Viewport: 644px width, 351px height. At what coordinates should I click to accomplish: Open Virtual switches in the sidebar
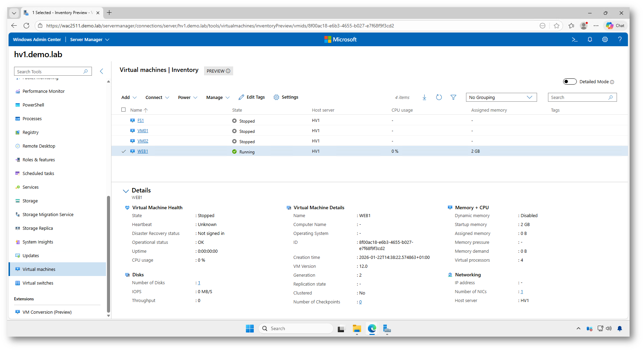(38, 283)
